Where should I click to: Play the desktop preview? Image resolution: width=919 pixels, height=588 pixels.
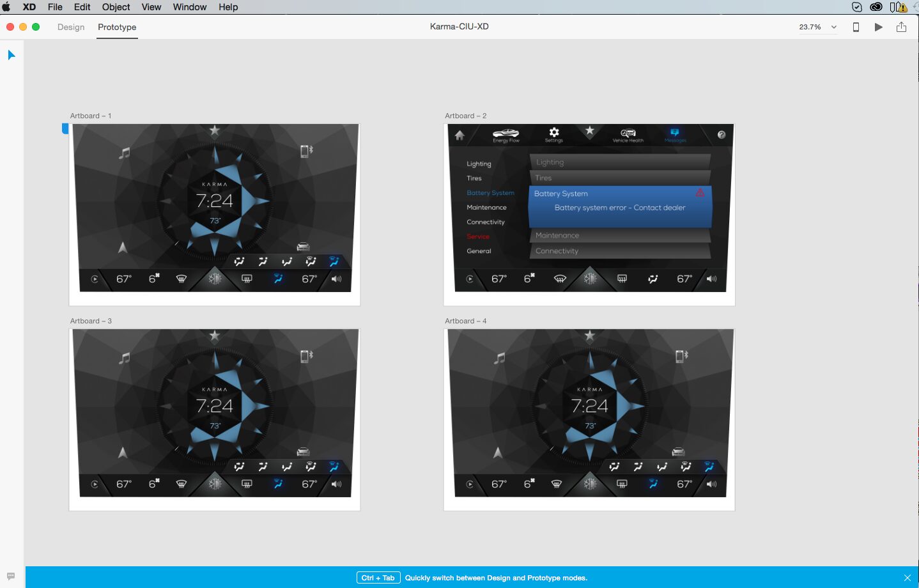click(x=879, y=27)
